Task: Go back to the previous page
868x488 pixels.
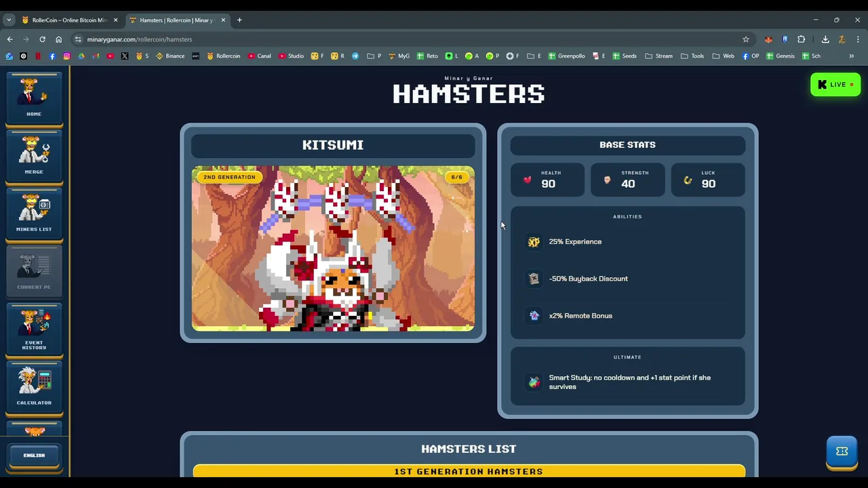Action: tap(9, 39)
